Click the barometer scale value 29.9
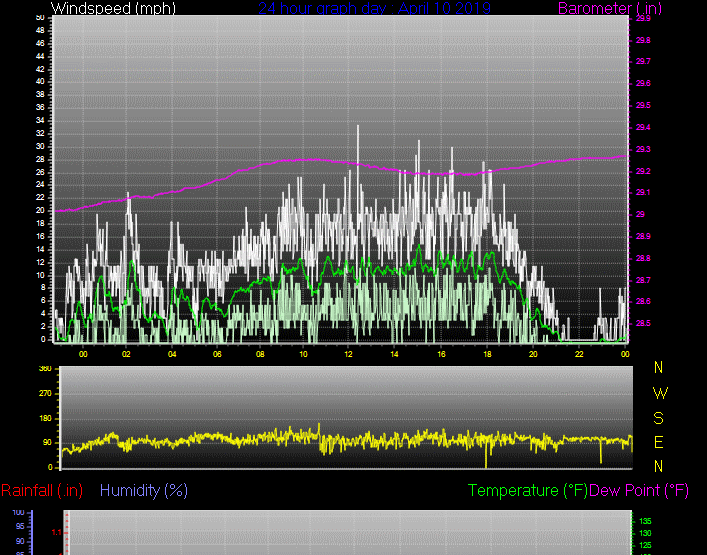Viewport: 707px width, 555px height. (x=643, y=18)
